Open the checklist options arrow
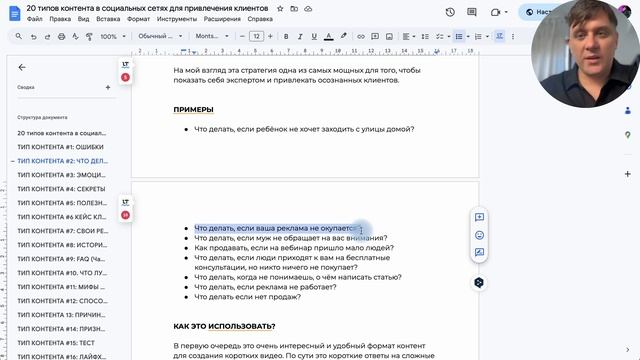 [449, 36]
